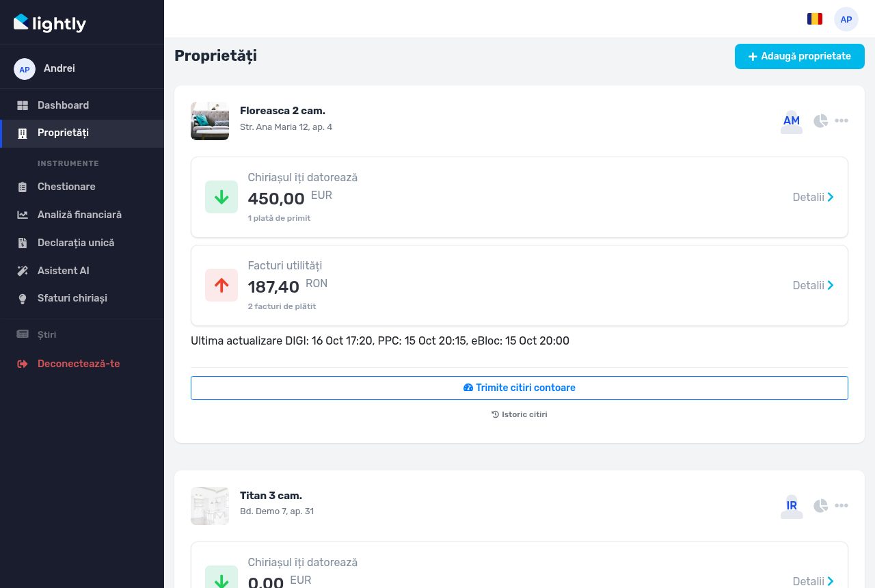The width and height of the screenshot is (875, 588).
Task: Open the three-dot menu for Floreasca 2 cam.
Action: coord(842,121)
